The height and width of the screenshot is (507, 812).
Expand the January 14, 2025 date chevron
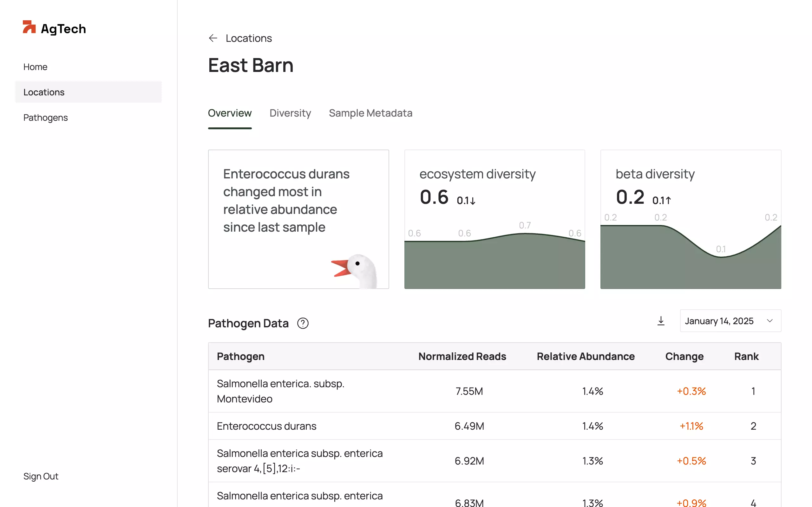770,321
